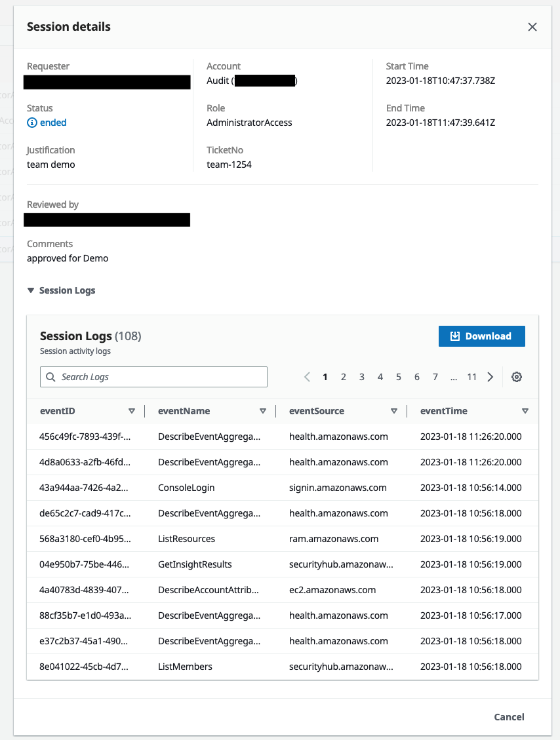Click signin.amazonaws.com event source
560x740 pixels.
pyautogui.click(x=338, y=488)
